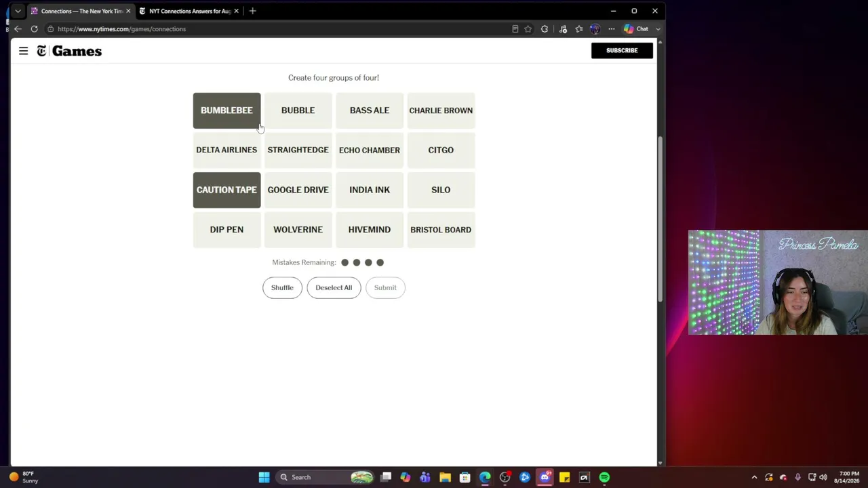Select the DIP PEN tile

click(226, 230)
